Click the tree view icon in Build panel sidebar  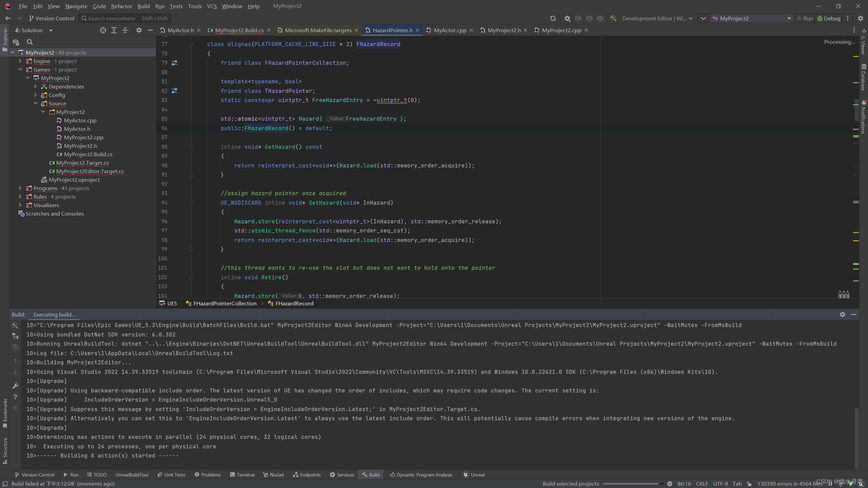point(15,336)
